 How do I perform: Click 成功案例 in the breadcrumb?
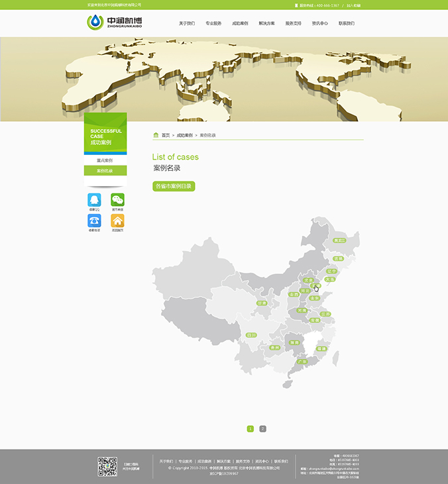tap(184, 135)
